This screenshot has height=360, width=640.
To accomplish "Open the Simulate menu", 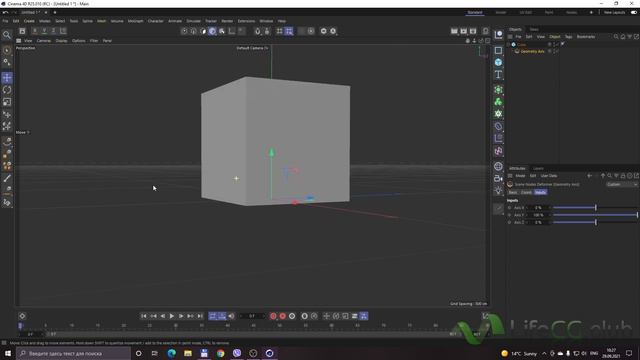I will (x=193, y=21).
